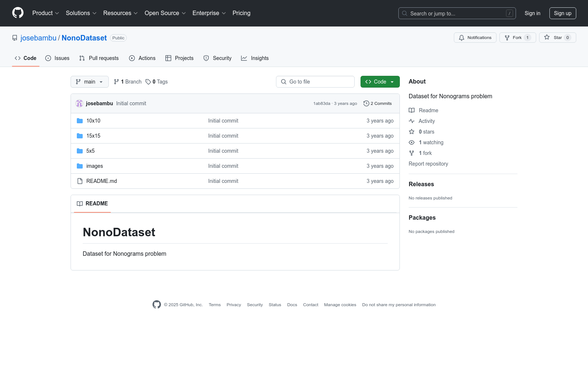
Task: Open josebambu user profile link
Action: pos(39,38)
